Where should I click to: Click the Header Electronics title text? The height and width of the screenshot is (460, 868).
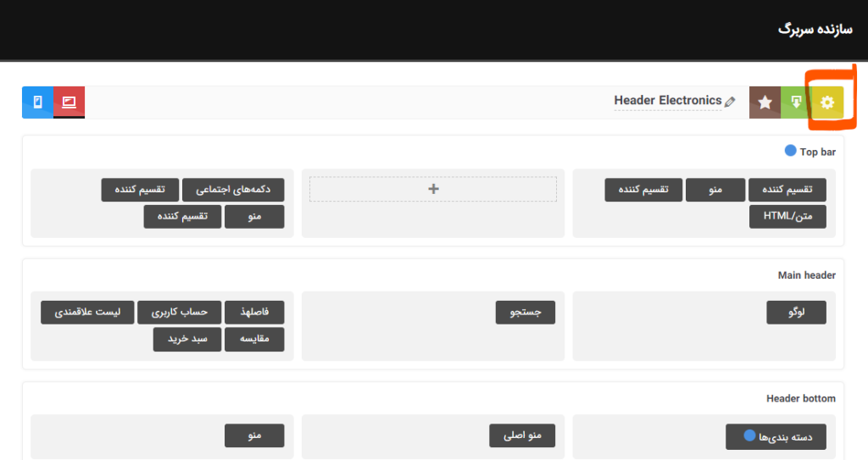point(668,101)
